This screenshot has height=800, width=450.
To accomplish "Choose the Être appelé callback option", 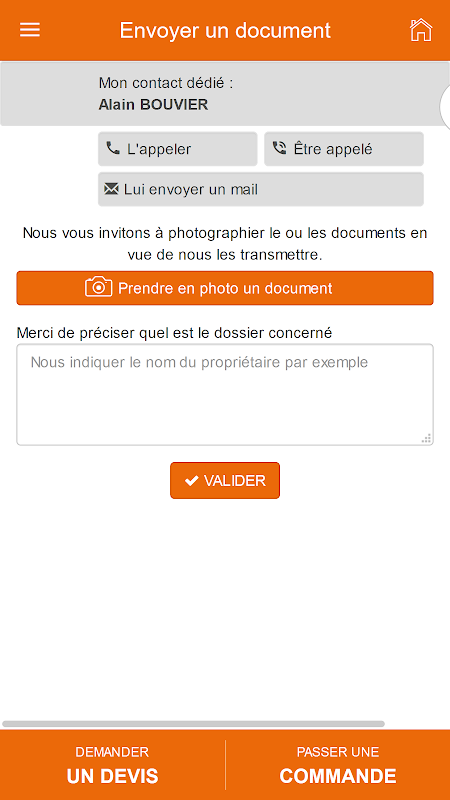I will tap(344, 149).
